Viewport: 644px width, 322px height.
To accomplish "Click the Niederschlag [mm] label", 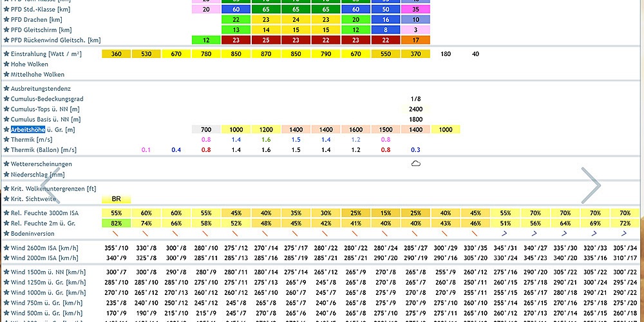I will coord(37,175).
